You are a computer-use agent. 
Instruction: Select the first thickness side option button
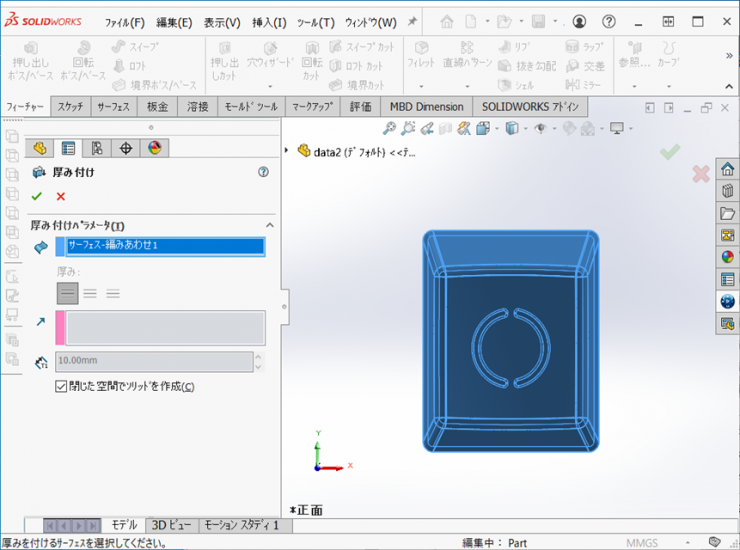(67, 293)
